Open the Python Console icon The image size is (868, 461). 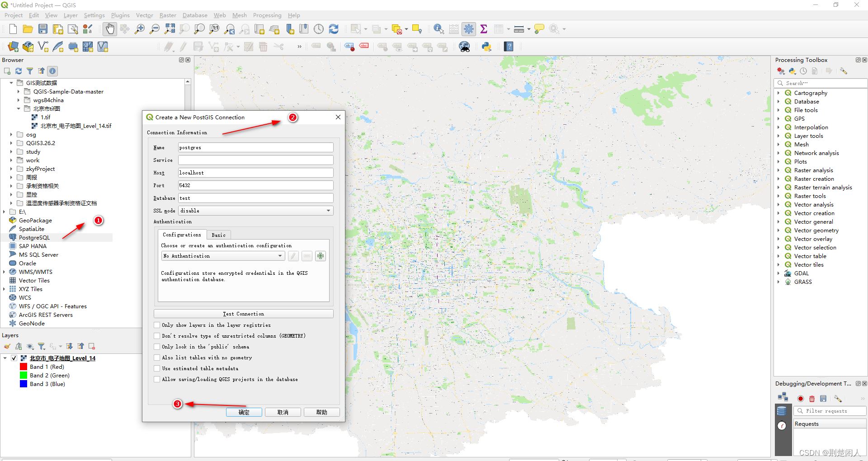pyautogui.click(x=486, y=47)
